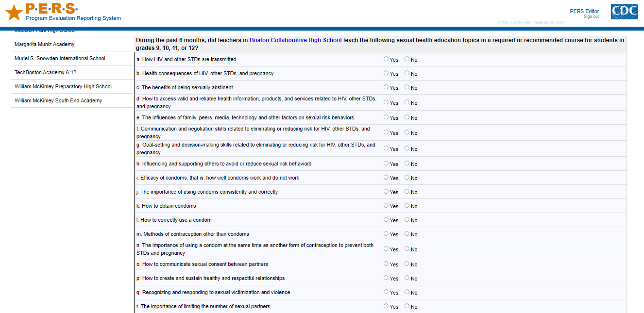
Task: Click the PERS star logo icon
Action: [14, 13]
